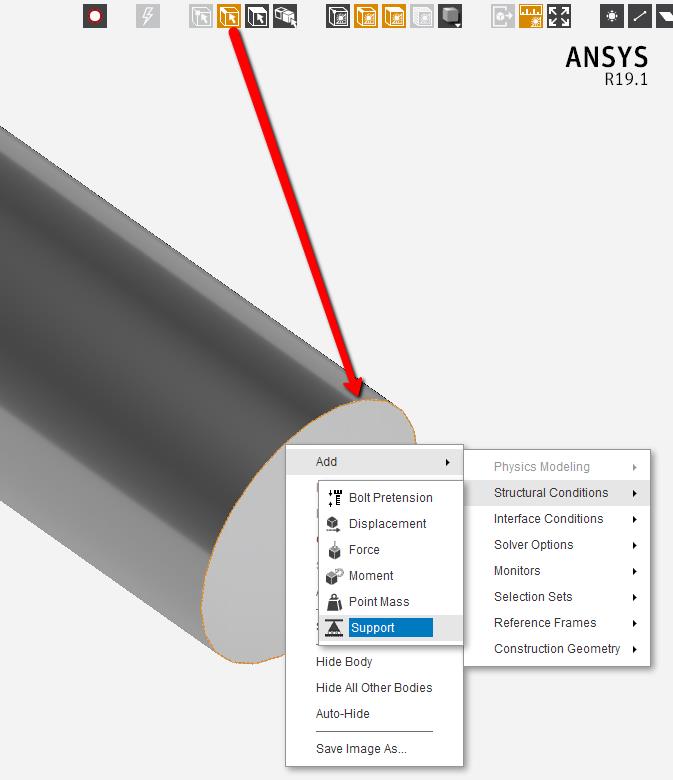Click the zoom-to-fit expanding arrows icon
This screenshot has width=673, height=780.
click(559, 16)
